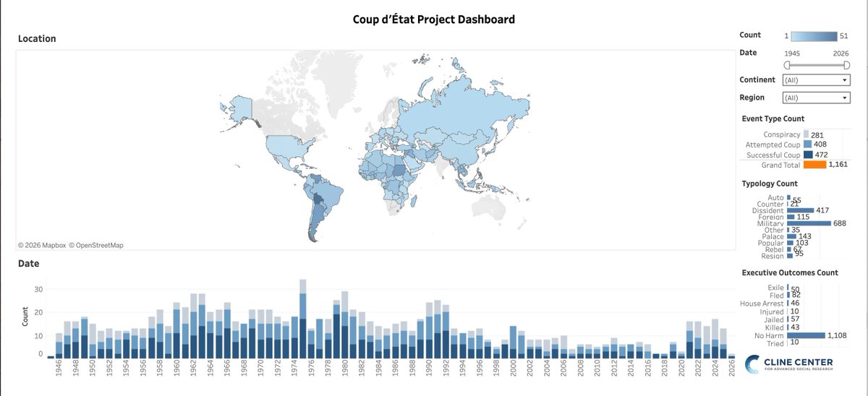The image size is (868, 396).
Task: Select the tallest bar for 1975
Action: (x=303, y=319)
